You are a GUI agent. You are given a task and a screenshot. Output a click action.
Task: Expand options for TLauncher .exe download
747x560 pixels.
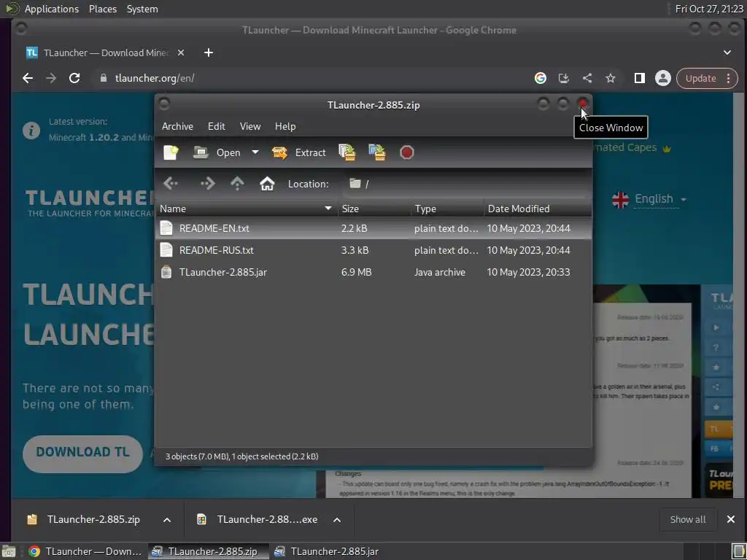(x=337, y=519)
